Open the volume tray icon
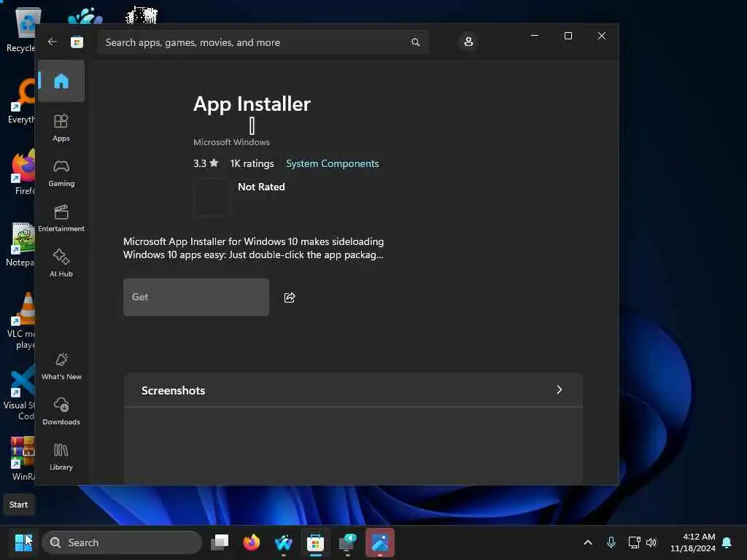Viewport: 747px width, 560px height. click(x=651, y=542)
